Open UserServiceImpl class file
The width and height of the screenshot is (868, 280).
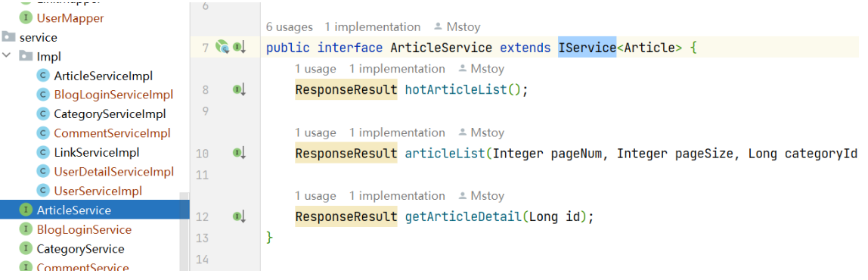tap(98, 191)
